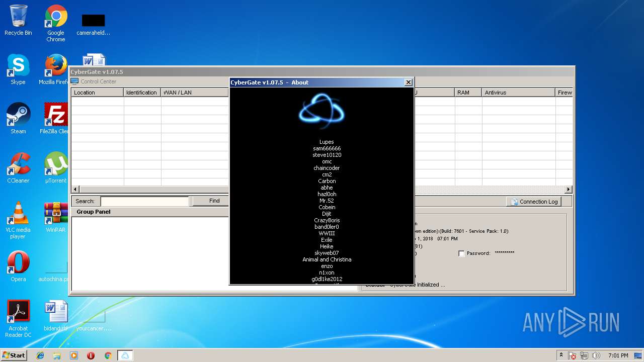Click the name 'Lupes' in credits
Image resolution: width=644 pixels, height=362 pixels.
click(x=327, y=142)
